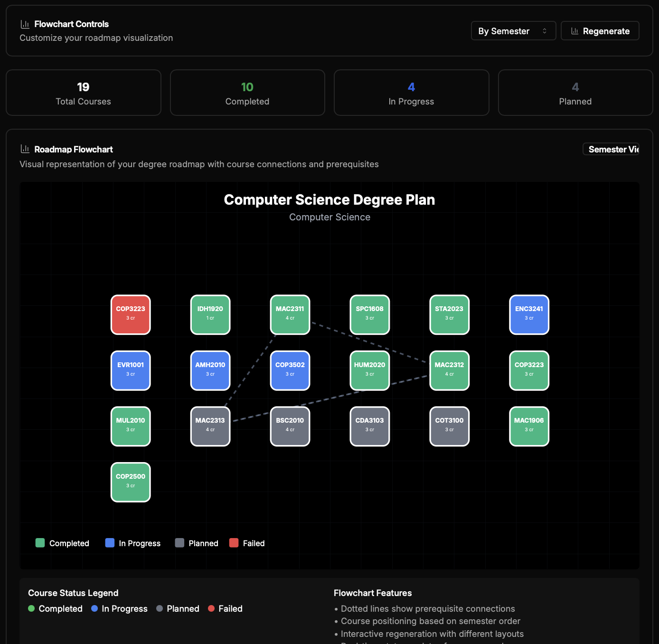Select the In Progress count card
659x644 pixels.
pos(411,93)
